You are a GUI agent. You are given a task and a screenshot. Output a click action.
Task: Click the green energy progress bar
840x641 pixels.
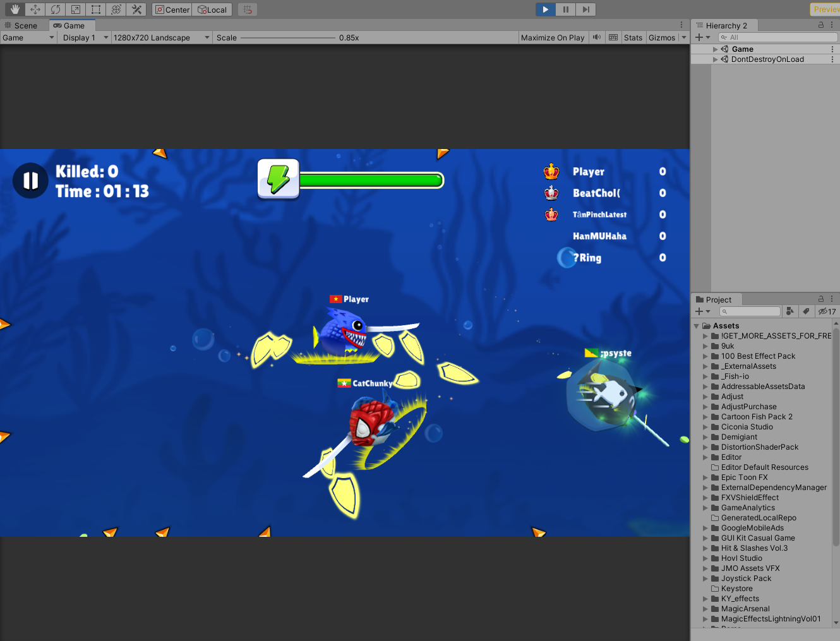pos(371,181)
